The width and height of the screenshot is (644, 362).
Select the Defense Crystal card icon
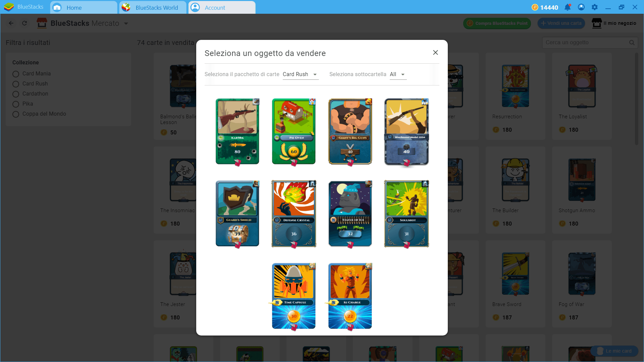coord(294,214)
